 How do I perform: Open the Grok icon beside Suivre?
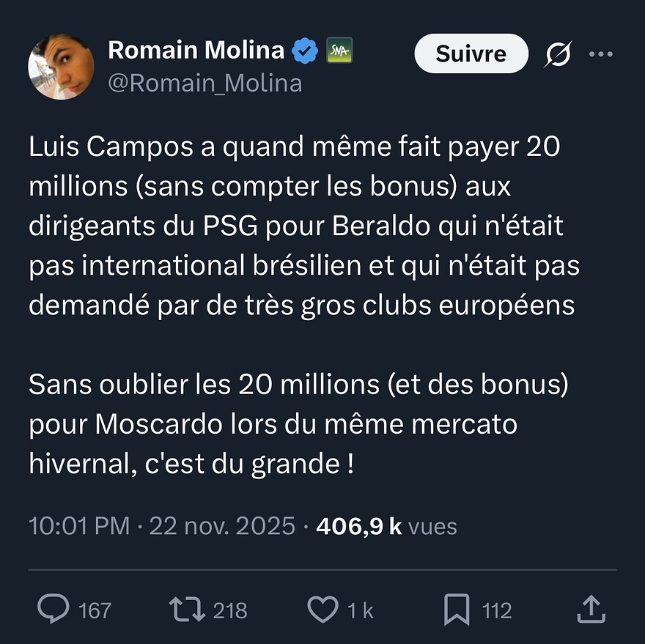[x=559, y=53]
